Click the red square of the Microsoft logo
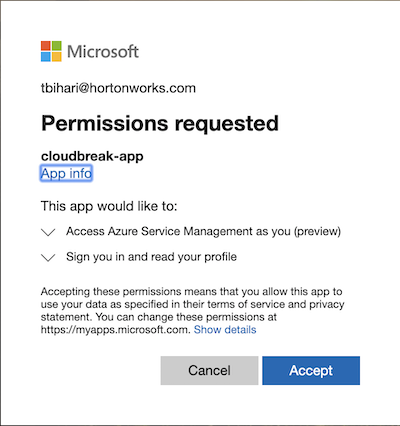The width and height of the screenshot is (400, 426). click(x=46, y=46)
